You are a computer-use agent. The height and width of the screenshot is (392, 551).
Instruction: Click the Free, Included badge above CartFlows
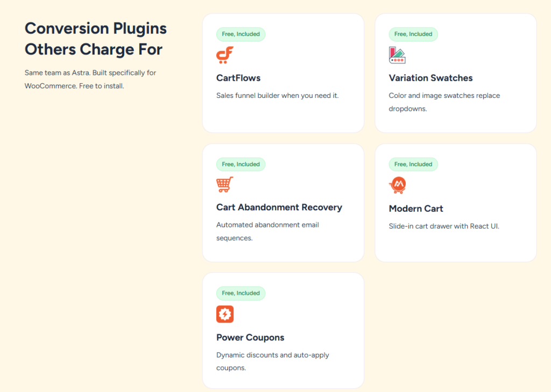[241, 34]
